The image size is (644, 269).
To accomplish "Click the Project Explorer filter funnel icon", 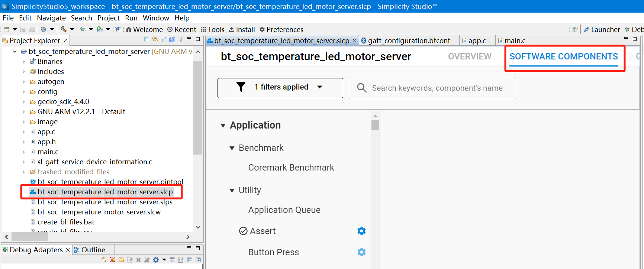I will [164, 40].
